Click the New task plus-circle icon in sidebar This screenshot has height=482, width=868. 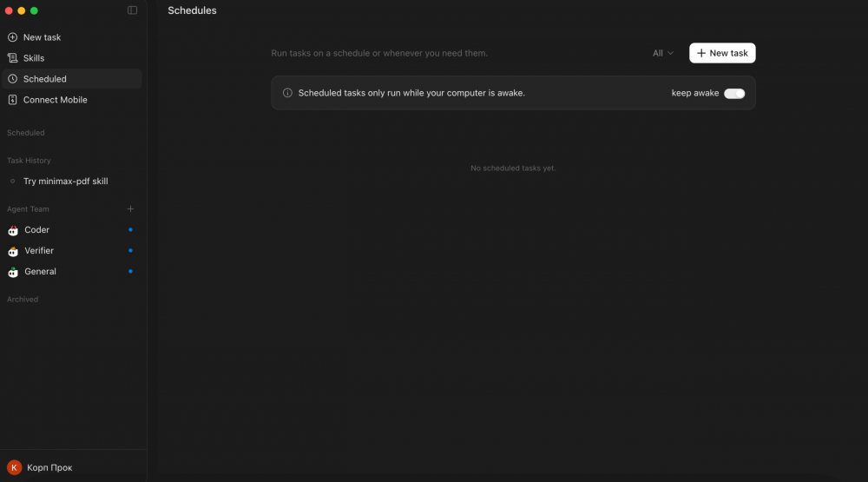point(12,37)
